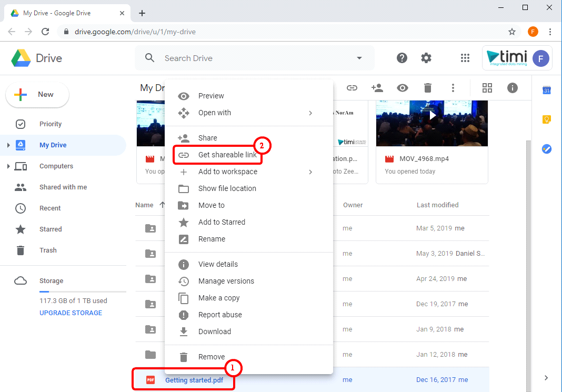Open Google Calendar side panel icon
562x392 pixels.
547,90
